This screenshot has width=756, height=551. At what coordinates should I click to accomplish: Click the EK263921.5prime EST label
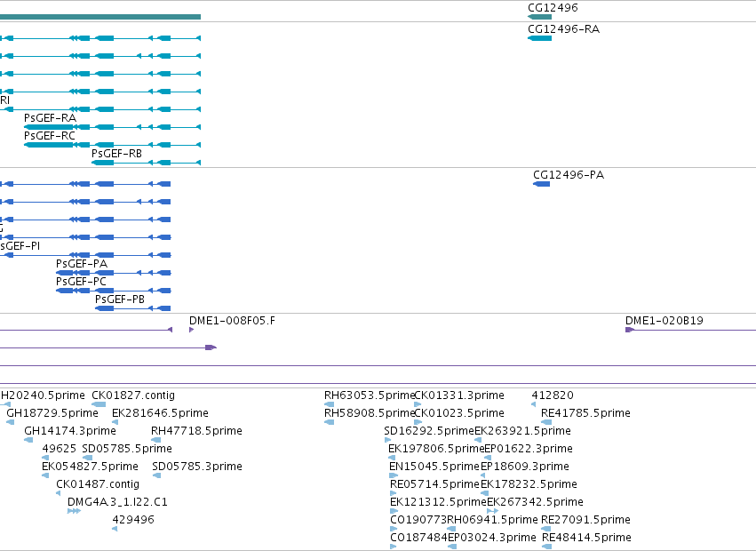pyautogui.click(x=522, y=430)
